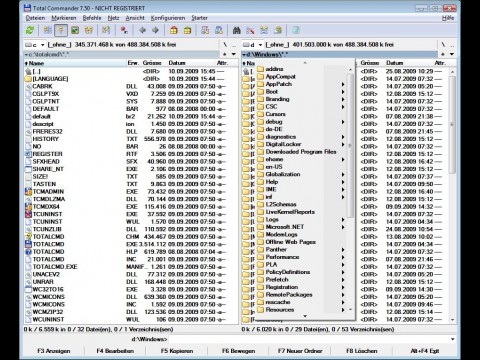Expand the Performance submenu arrow

(342, 257)
